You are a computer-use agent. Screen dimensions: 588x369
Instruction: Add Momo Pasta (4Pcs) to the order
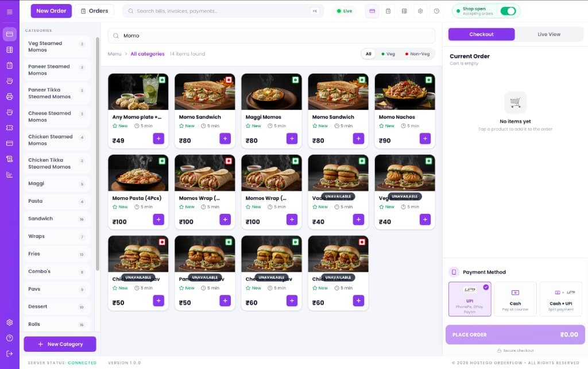[158, 220]
